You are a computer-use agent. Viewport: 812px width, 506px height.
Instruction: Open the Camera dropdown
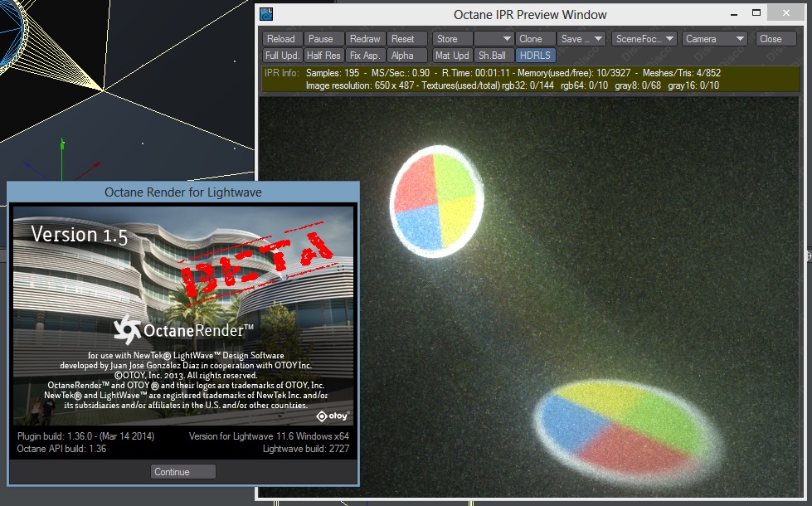coord(715,39)
